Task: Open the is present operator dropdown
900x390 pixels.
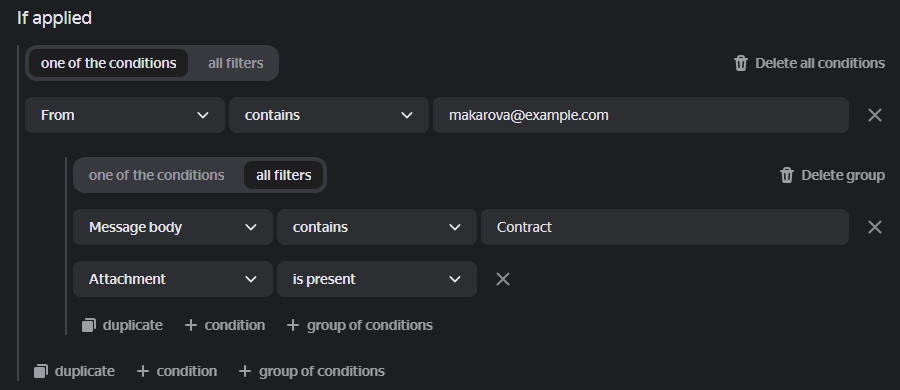Action: pos(377,279)
